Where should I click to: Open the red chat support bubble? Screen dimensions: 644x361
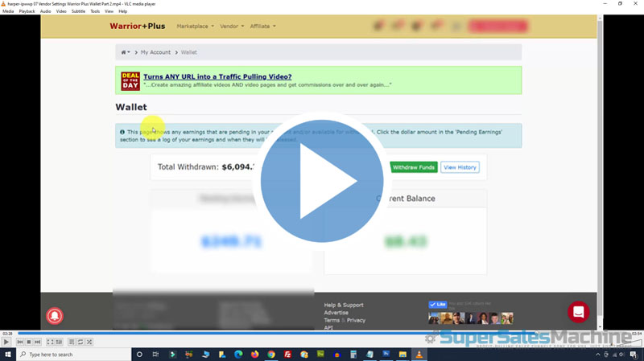click(578, 312)
